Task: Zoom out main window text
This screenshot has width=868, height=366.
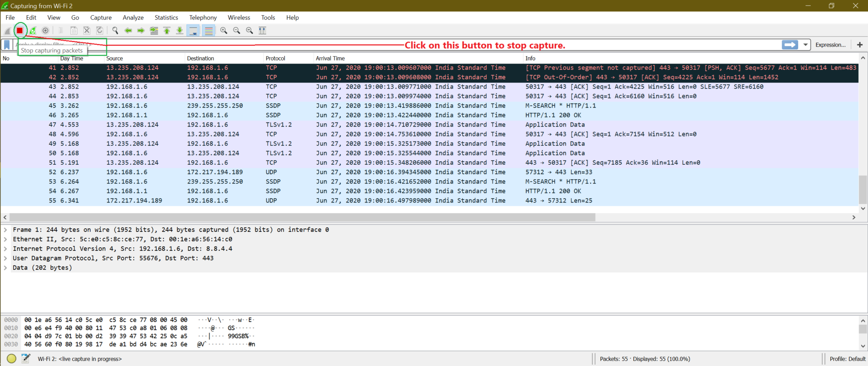Action: (236, 30)
